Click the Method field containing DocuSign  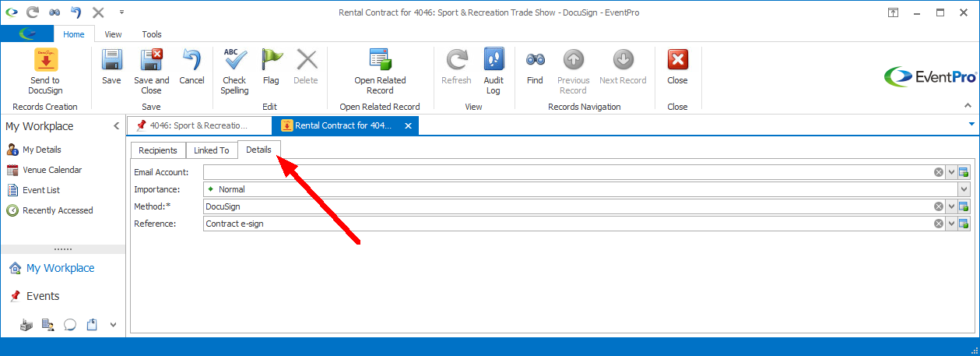click(567, 206)
